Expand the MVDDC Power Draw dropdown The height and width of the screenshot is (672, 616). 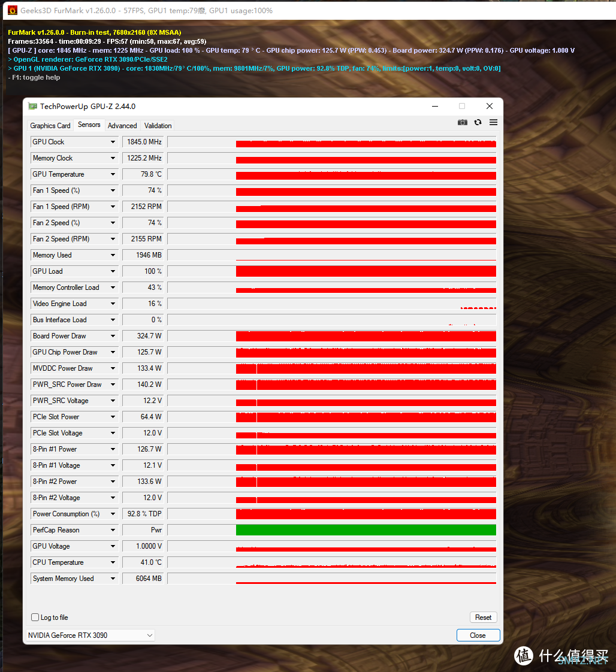(113, 368)
